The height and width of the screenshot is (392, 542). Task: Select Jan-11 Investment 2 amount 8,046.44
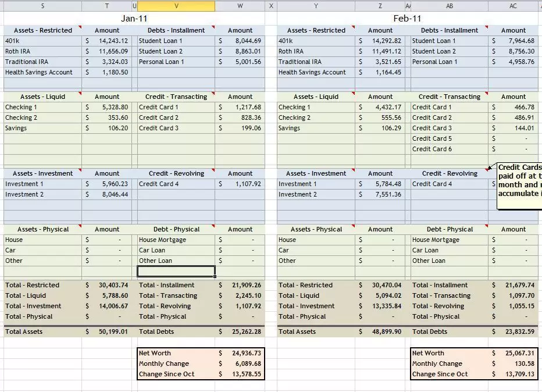coord(107,194)
